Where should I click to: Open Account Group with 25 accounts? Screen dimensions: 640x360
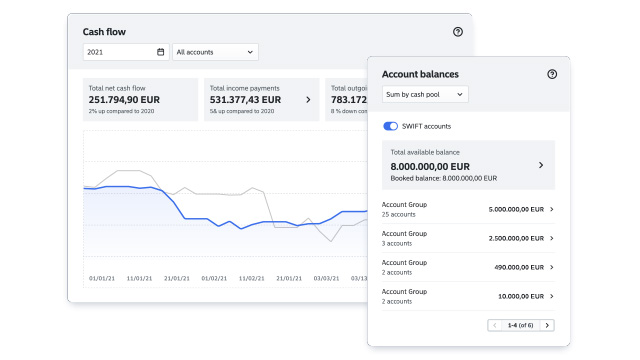(x=468, y=209)
